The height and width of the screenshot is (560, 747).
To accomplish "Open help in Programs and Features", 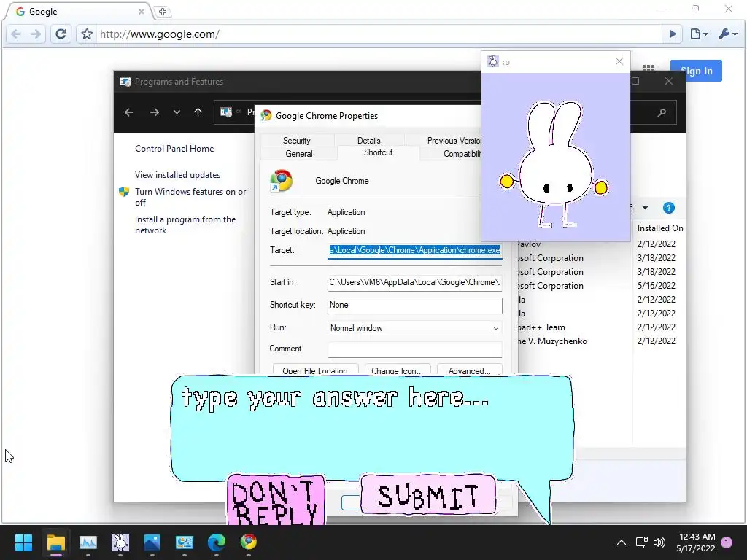I will [x=668, y=208].
